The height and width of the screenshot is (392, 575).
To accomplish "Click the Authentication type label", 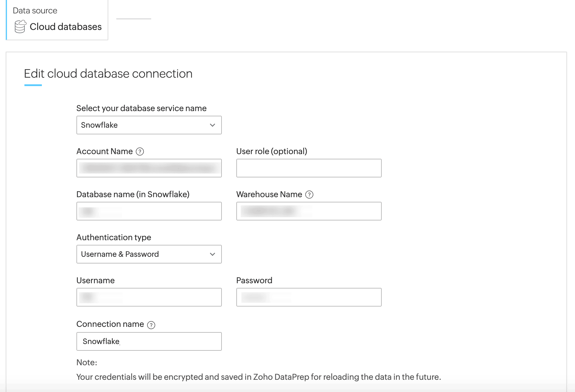I will click(x=114, y=237).
